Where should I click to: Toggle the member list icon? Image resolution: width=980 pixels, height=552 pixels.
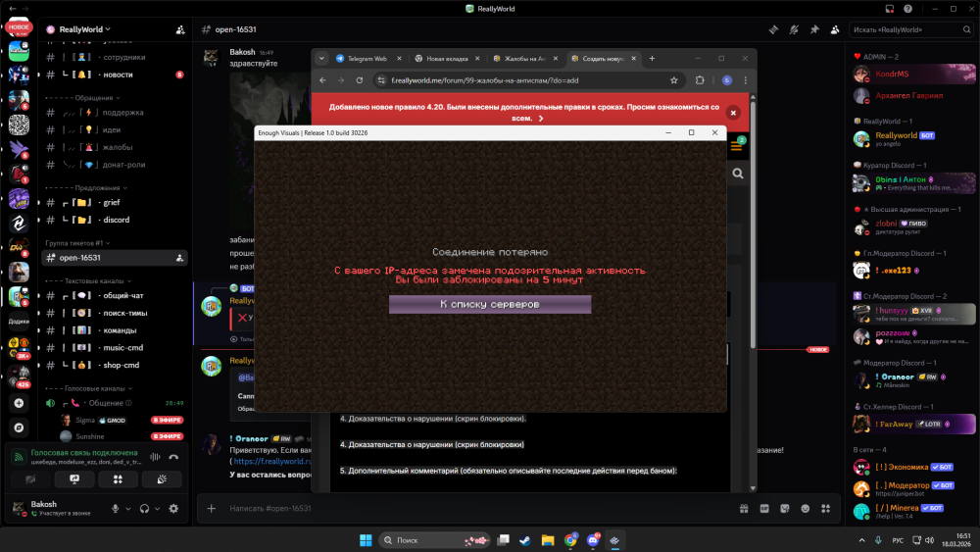[835, 29]
